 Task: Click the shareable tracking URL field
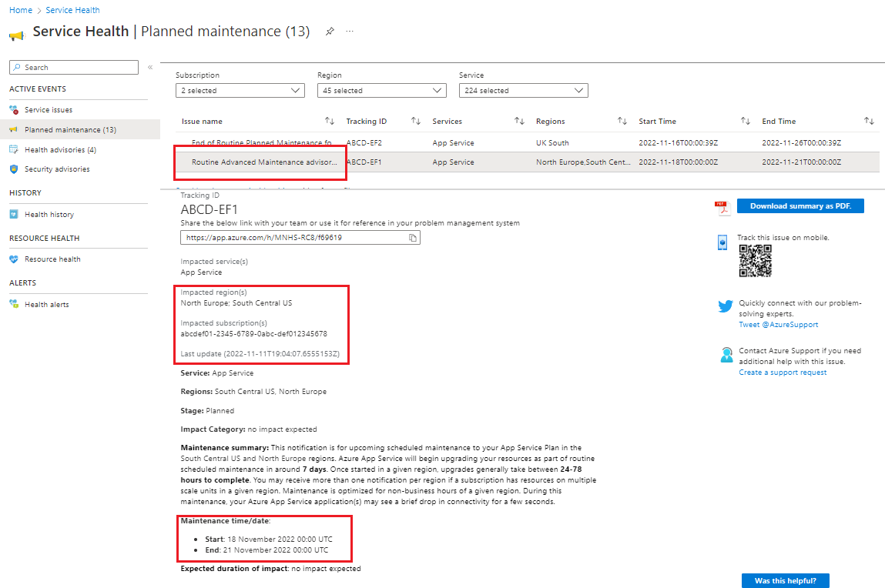coord(300,238)
